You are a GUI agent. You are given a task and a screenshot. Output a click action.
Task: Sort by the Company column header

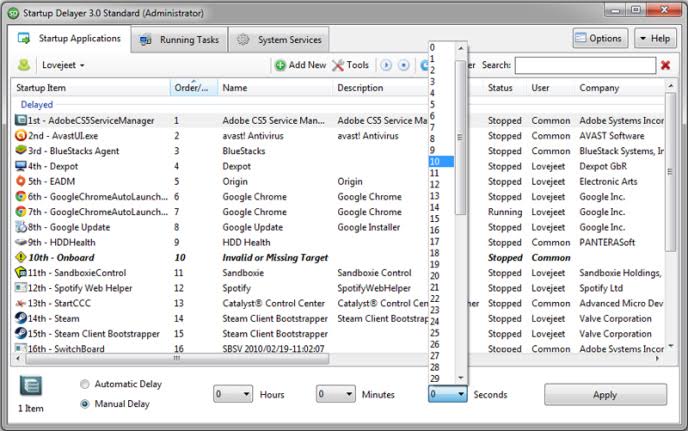[x=620, y=88]
